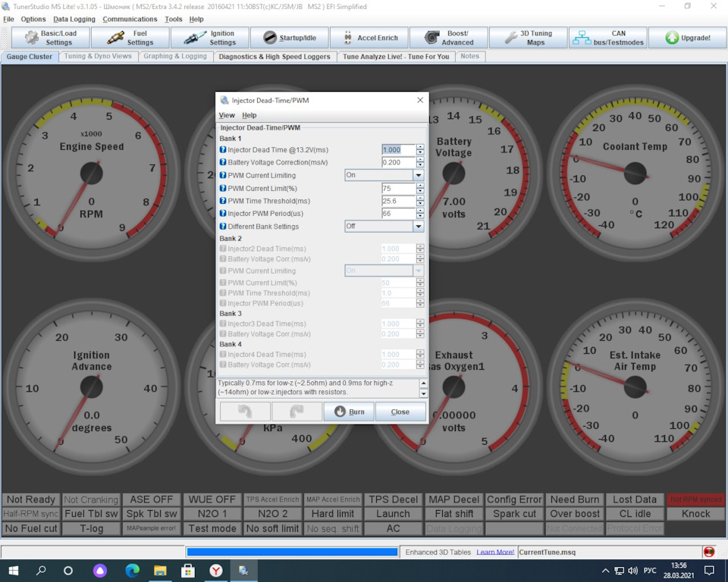The image size is (728, 582).
Task: Open dialog View menu
Action: (x=227, y=115)
